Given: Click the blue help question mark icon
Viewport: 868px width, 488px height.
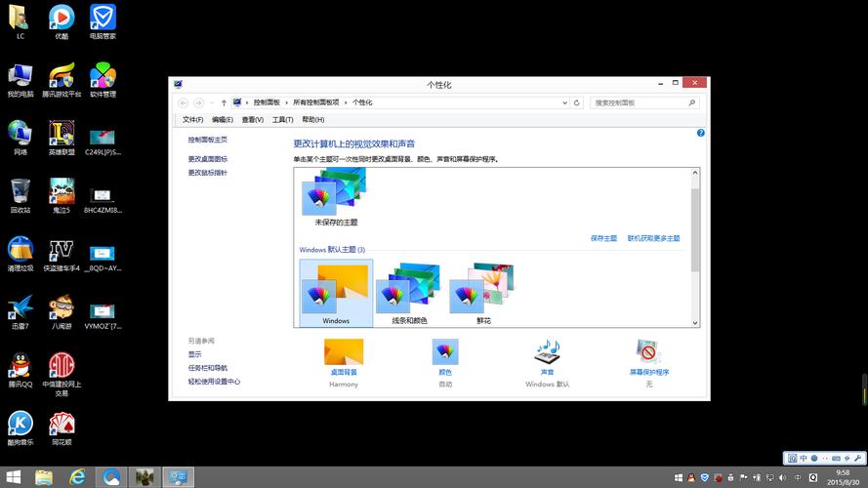Looking at the screenshot, I should click(x=700, y=133).
